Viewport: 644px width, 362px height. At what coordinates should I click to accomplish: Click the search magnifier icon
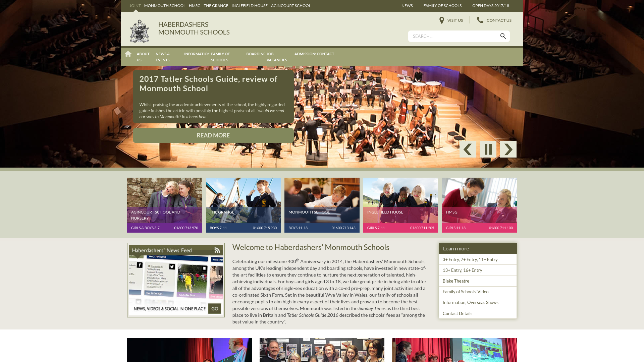(503, 36)
